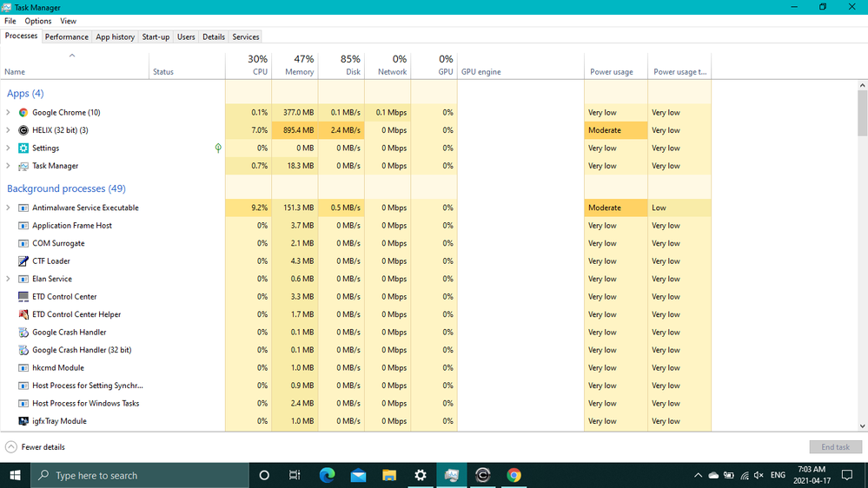Click the End task button
The image size is (868, 488).
pyautogui.click(x=835, y=447)
